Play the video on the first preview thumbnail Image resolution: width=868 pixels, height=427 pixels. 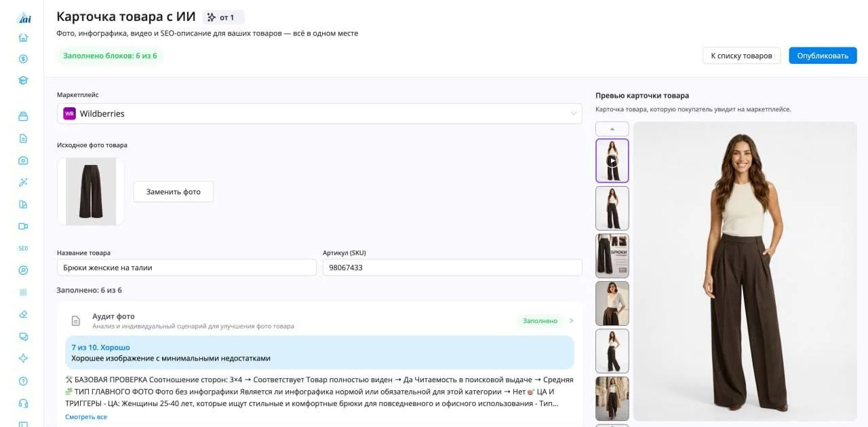(612, 161)
